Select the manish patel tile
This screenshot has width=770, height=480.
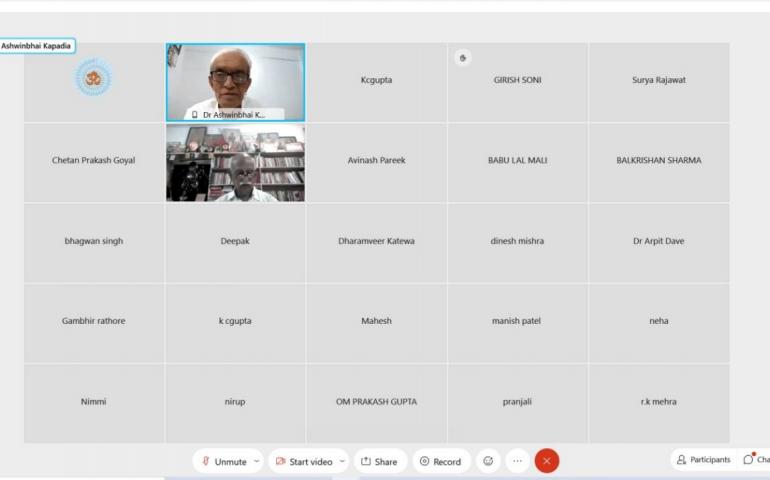518,323
